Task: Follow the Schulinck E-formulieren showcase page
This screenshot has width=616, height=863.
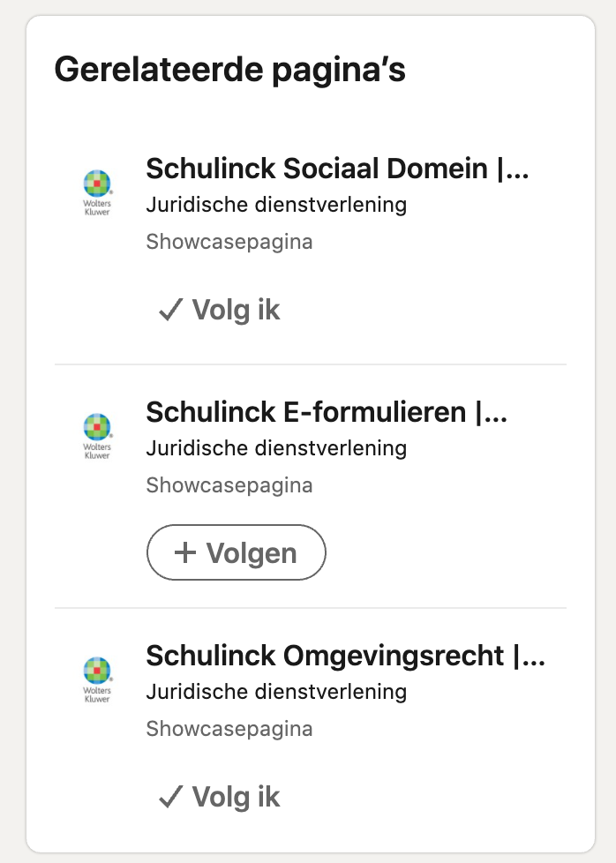Action: [x=236, y=552]
